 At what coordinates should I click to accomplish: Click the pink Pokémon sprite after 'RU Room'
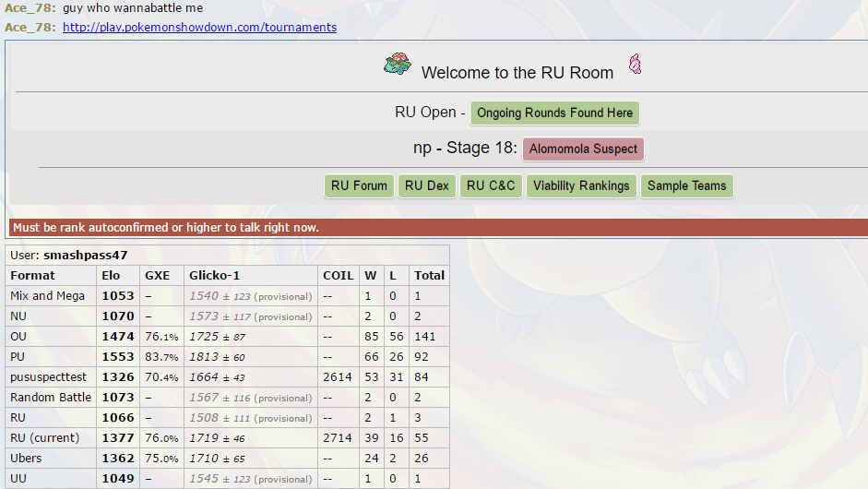pos(635,64)
